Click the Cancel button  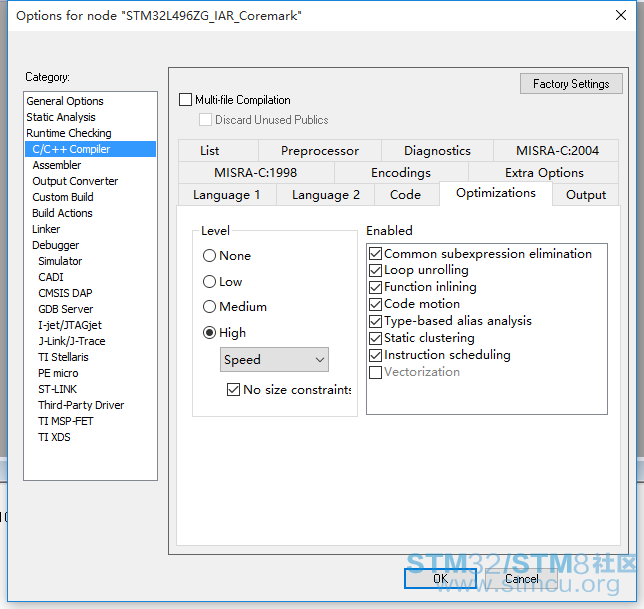point(522,579)
